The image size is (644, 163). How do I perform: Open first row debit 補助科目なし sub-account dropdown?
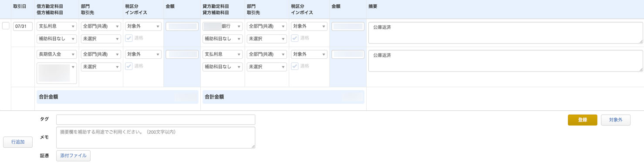[57, 39]
